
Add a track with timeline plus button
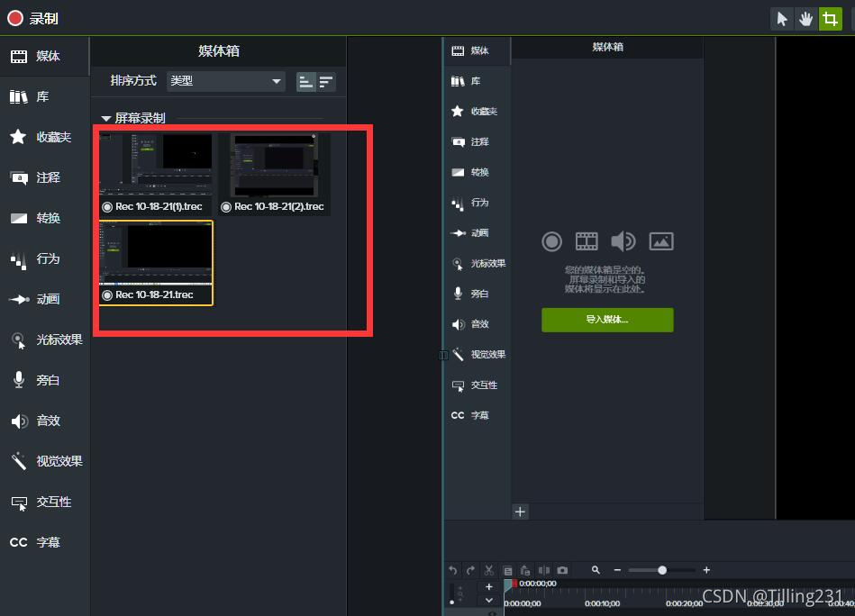coord(489,586)
